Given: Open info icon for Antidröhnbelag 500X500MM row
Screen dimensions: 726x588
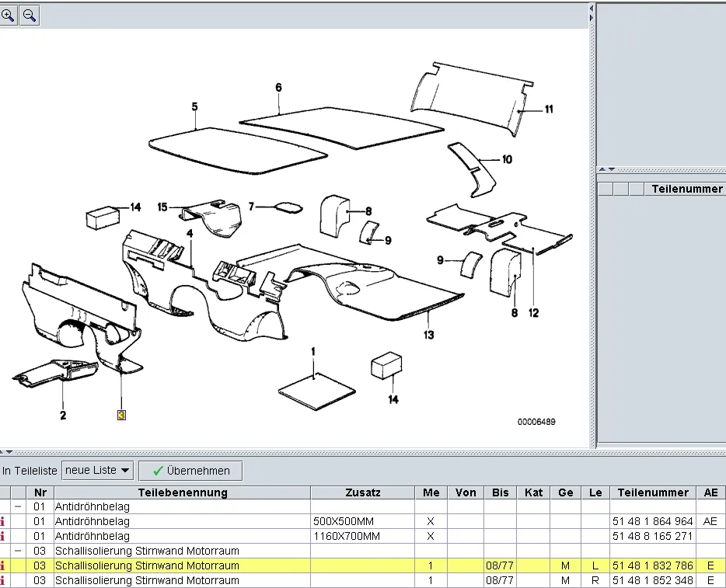Looking at the screenshot, I should click(3, 521).
